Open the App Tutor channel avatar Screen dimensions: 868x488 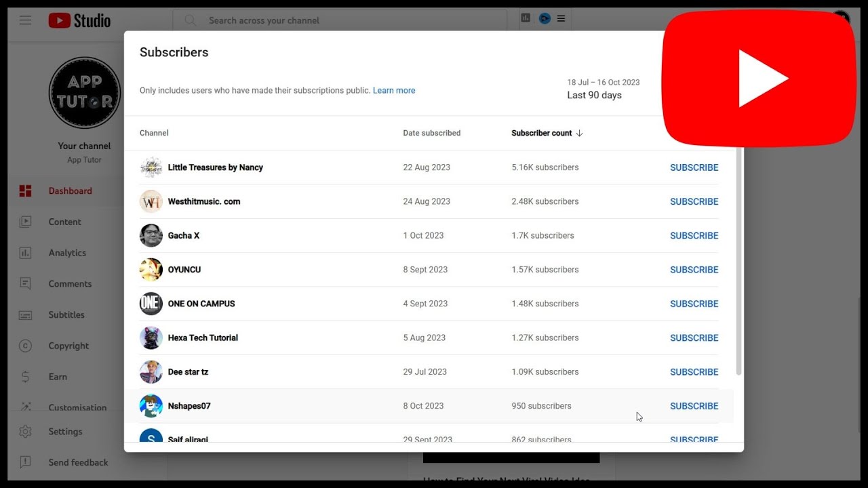(x=85, y=93)
